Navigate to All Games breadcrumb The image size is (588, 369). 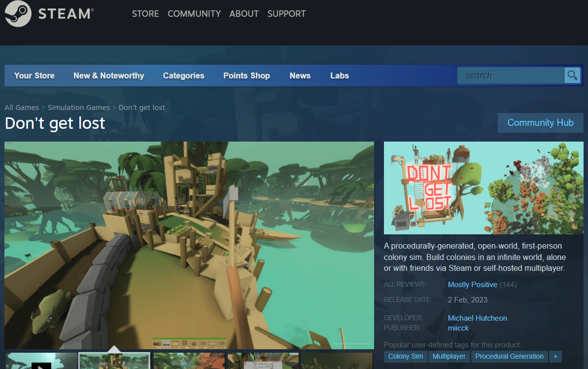coord(21,107)
